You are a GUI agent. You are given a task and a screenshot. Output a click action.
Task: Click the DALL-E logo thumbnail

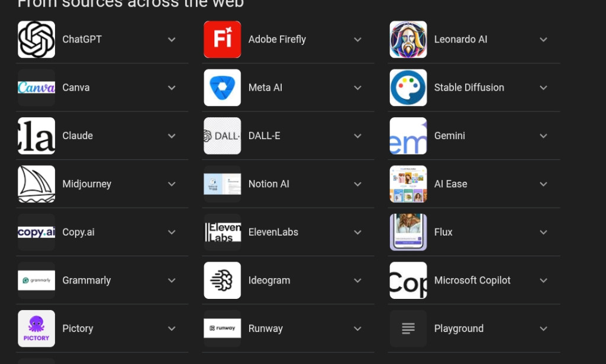tap(223, 136)
